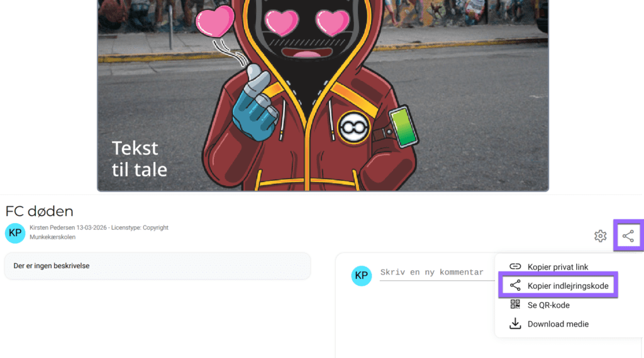Click the share icon button
Viewport: 644px width, 358px height.
coord(628,236)
